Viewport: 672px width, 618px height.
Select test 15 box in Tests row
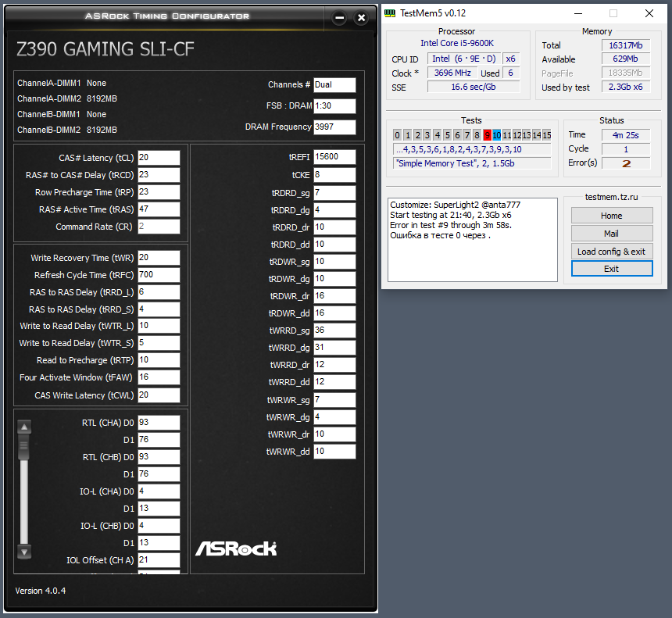pos(547,135)
